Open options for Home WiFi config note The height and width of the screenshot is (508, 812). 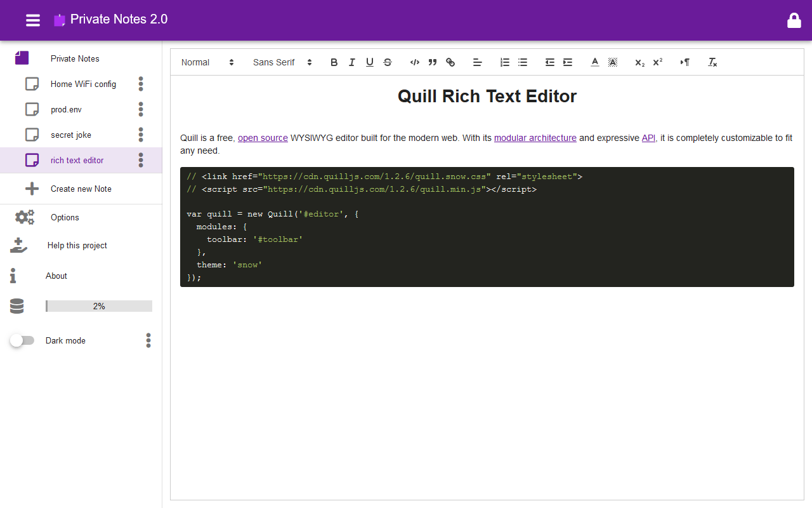point(141,84)
